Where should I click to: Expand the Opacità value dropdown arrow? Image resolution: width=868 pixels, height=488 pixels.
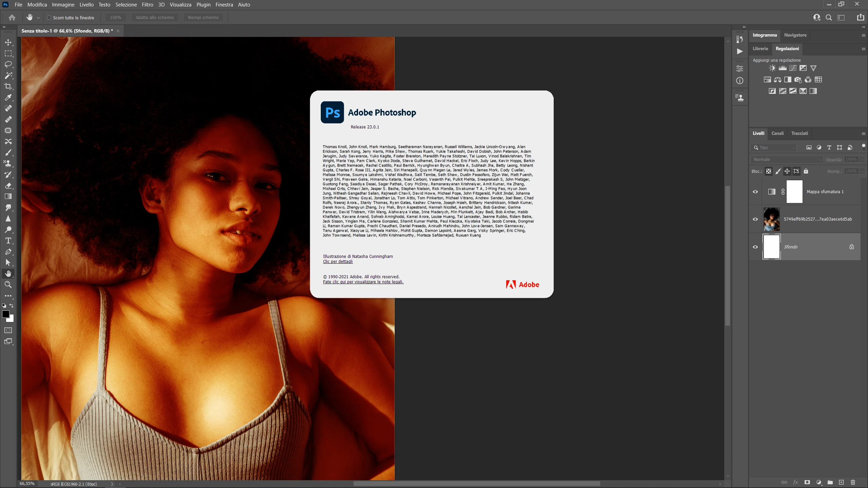click(862, 160)
